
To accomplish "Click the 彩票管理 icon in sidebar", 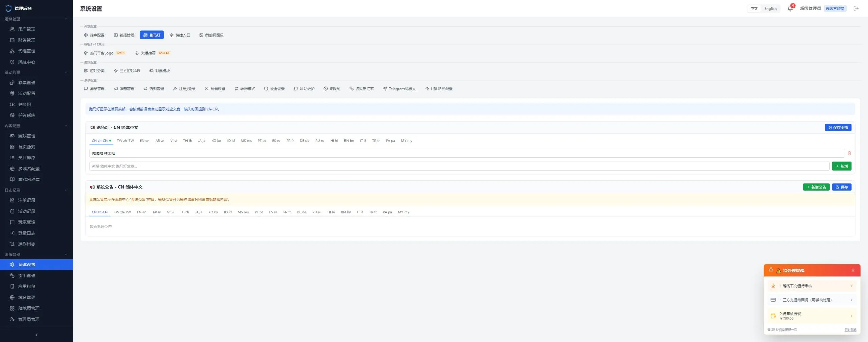I will tap(12, 83).
